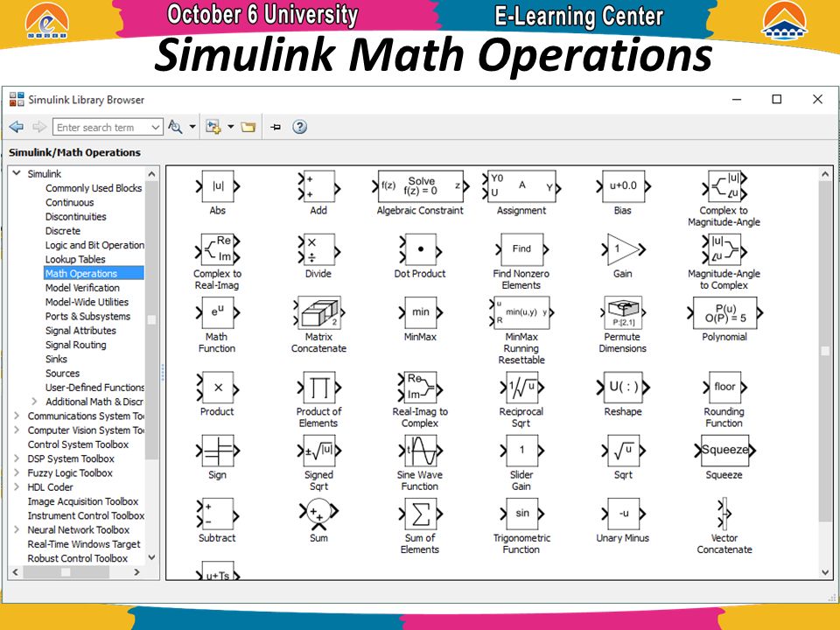Click the Gain triangle block
Image resolution: width=840 pixels, height=630 pixels.
[623, 249]
